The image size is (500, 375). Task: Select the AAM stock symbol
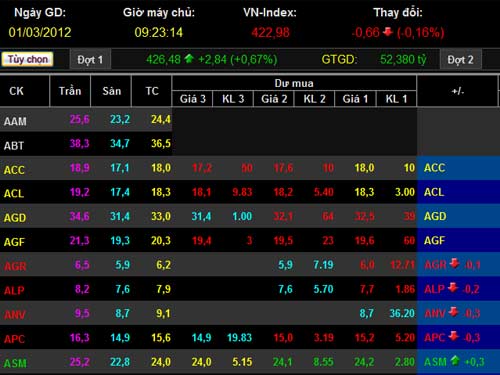tap(15, 121)
